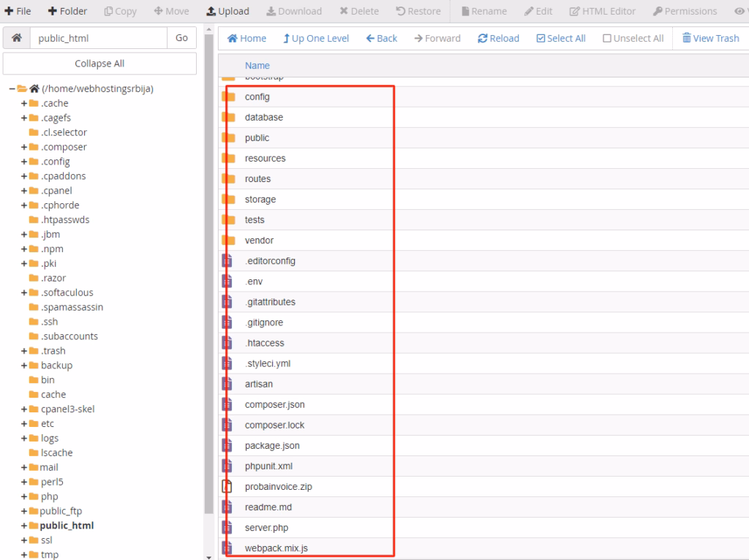Image resolution: width=749 pixels, height=560 pixels.
Task: Click Download in the toolbar
Action: 294,11
